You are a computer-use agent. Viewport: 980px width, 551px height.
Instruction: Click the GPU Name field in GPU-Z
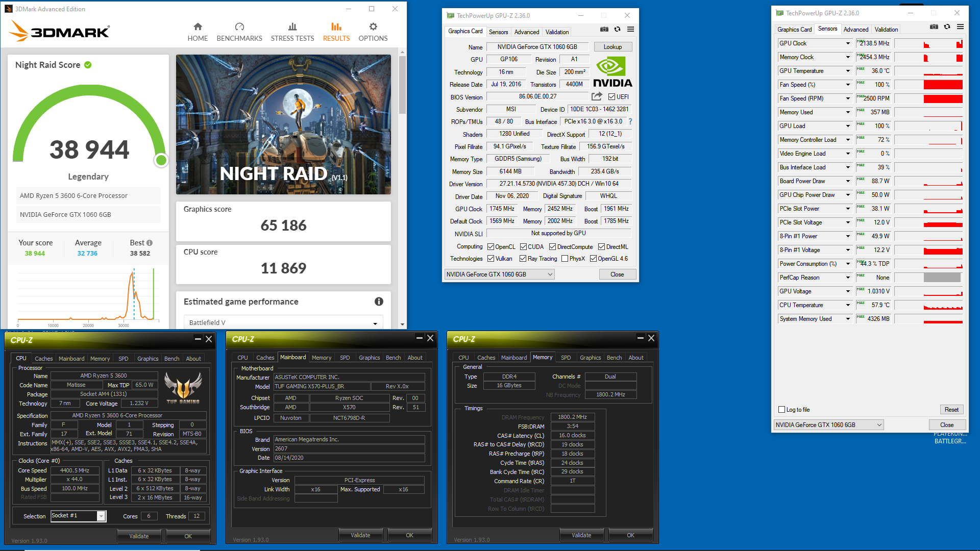click(537, 47)
